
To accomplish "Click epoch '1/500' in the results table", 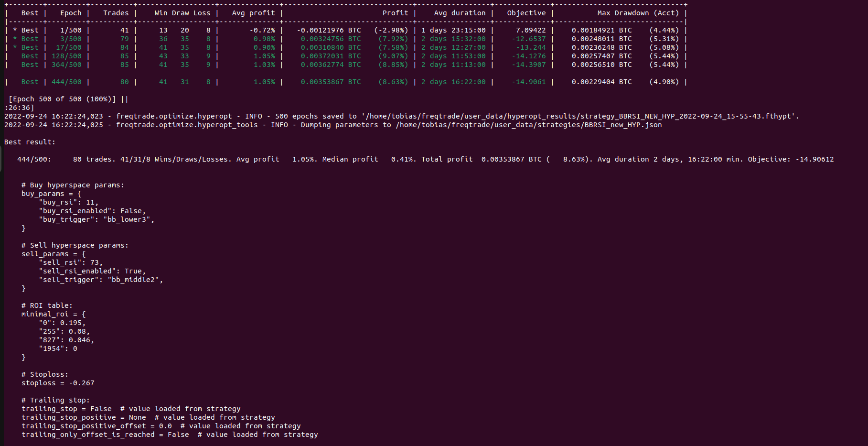I will pyautogui.click(x=71, y=30).
